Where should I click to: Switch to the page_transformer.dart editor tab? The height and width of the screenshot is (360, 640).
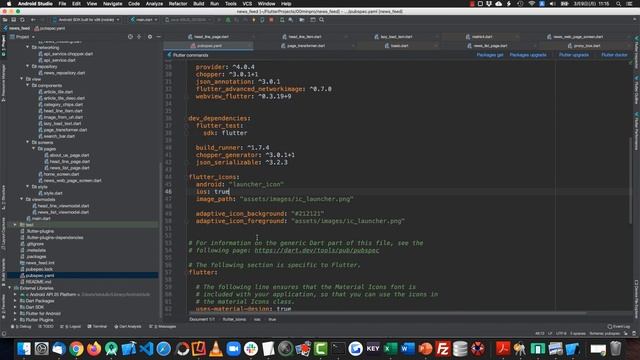click(x=306, y=46)
